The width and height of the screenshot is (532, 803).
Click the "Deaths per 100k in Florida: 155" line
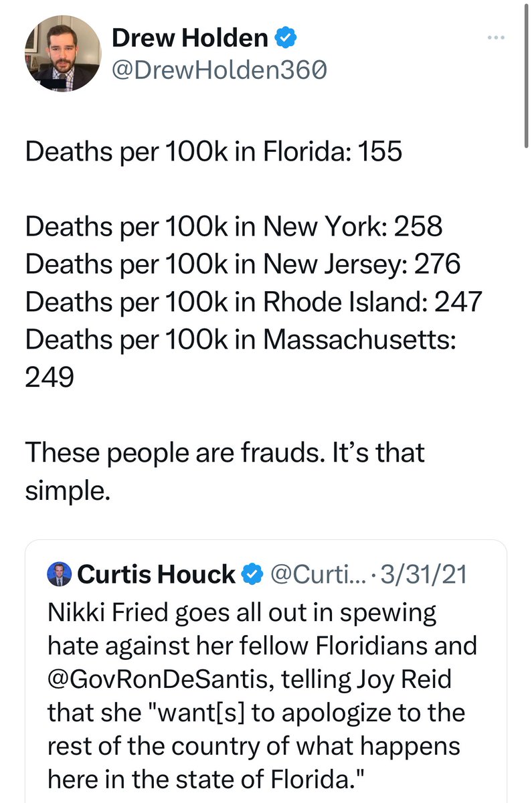pos(213,152)
